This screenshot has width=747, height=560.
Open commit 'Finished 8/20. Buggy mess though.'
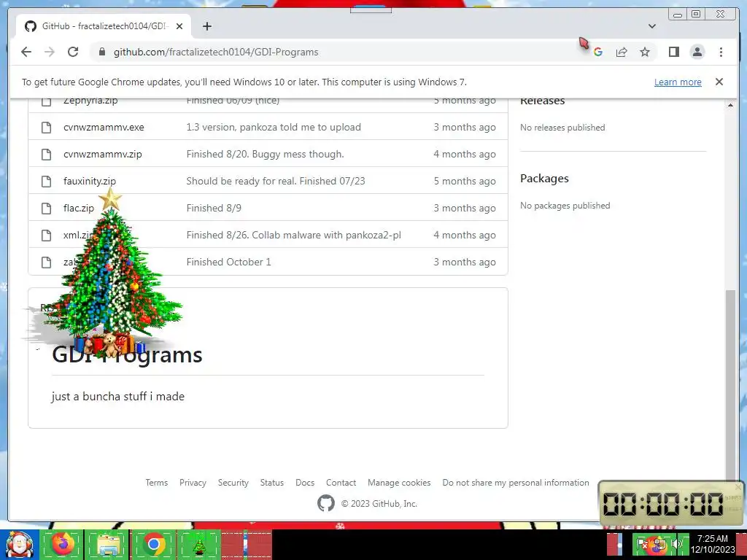tap(265, 155)
